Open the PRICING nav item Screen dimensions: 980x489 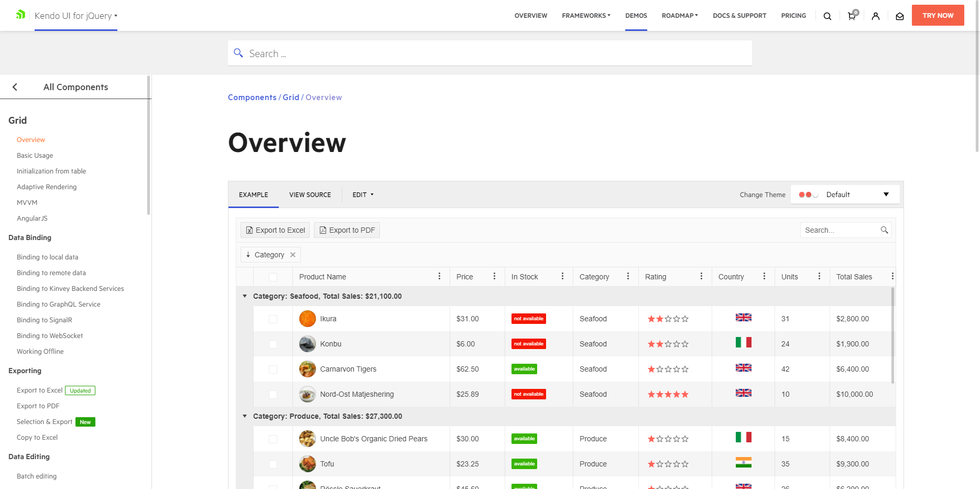coord(793,16)
